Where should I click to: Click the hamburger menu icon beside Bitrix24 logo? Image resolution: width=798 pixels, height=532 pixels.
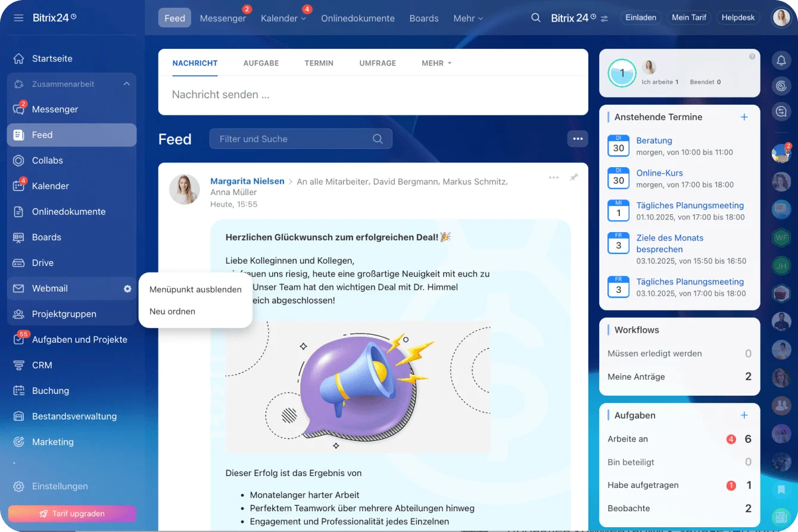18,18
